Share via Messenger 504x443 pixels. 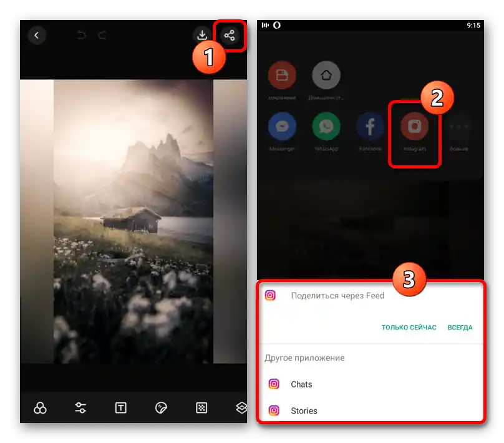(282, 126)
